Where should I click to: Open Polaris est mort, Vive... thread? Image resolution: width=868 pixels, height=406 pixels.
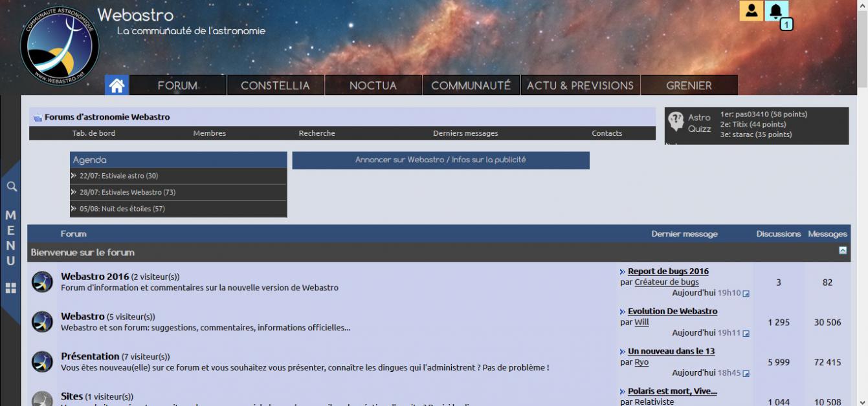[x=673, y=392]
